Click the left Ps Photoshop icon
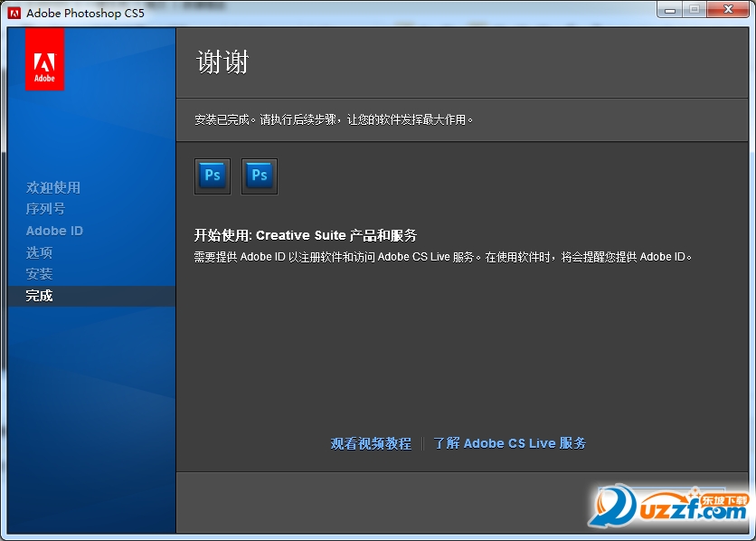756x541 pixels. [x=213, y=176]
